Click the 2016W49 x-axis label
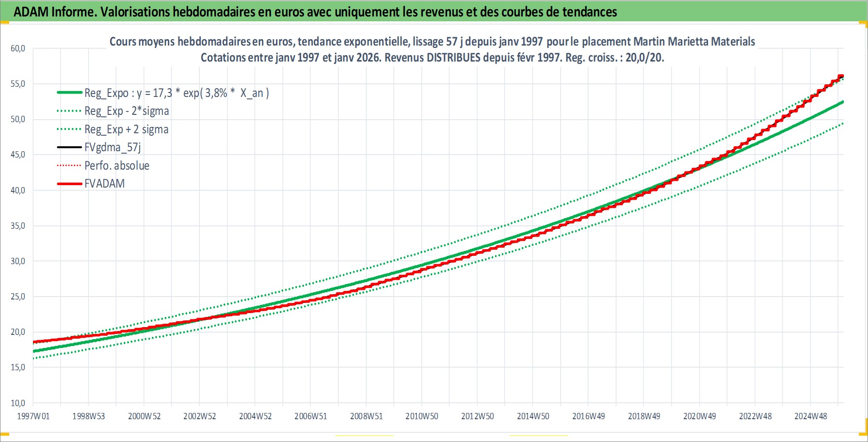 click(589, 416)
